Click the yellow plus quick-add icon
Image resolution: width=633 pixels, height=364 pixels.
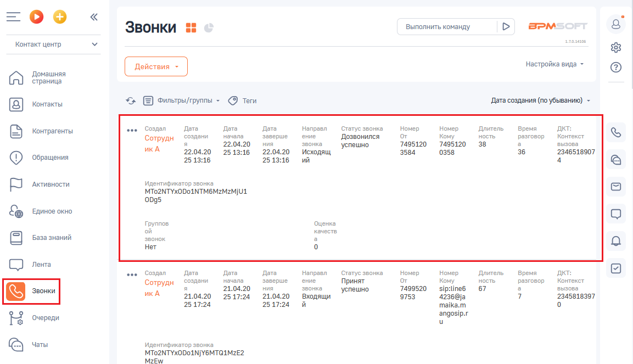(60, 17)
